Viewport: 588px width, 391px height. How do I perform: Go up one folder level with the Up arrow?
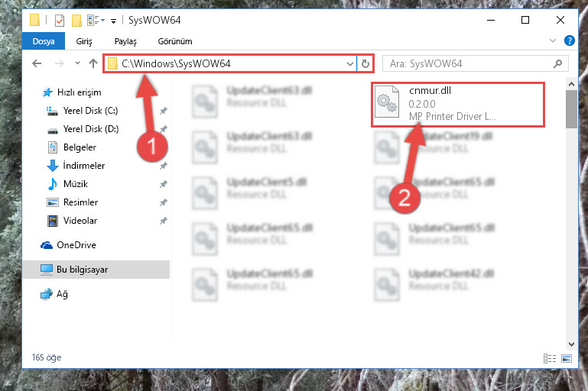(x=93, y=63)
